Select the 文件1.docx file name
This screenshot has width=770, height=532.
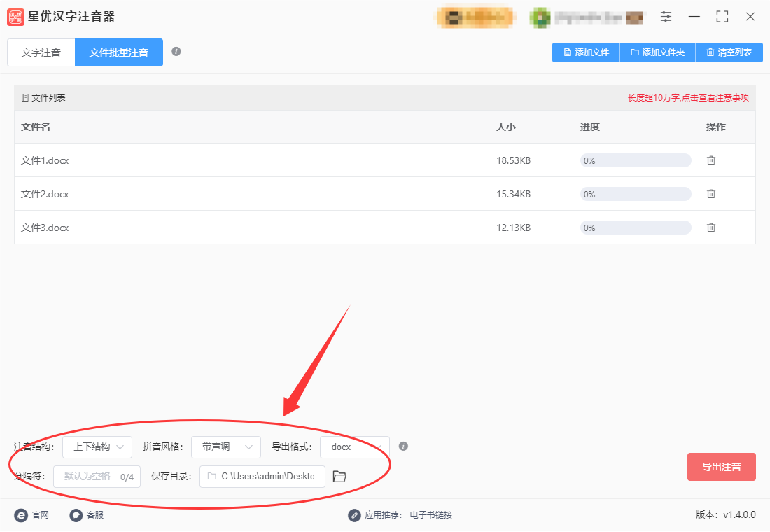click(45, 160)
